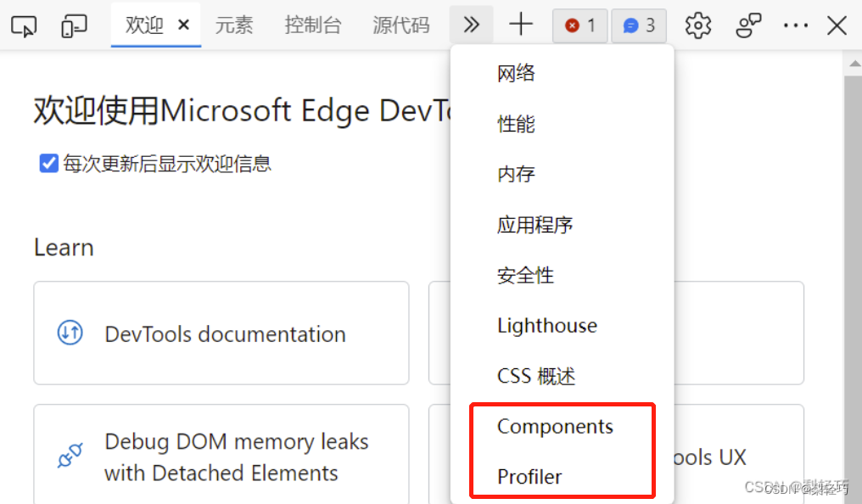Screen dimensions: 862x504
Task: Add a new panel with the plus icon
Action: (521, 25)
